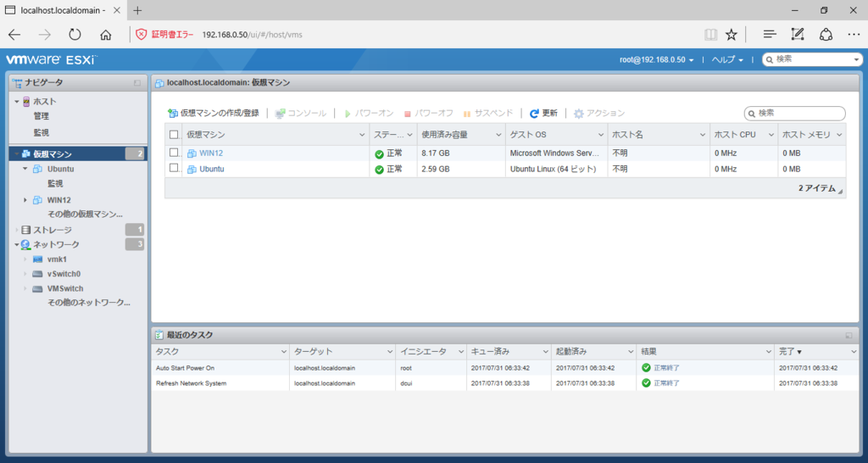This screenshot has width=868, height=463.
Task: Click the browser address bar URL
Action: 253,35
